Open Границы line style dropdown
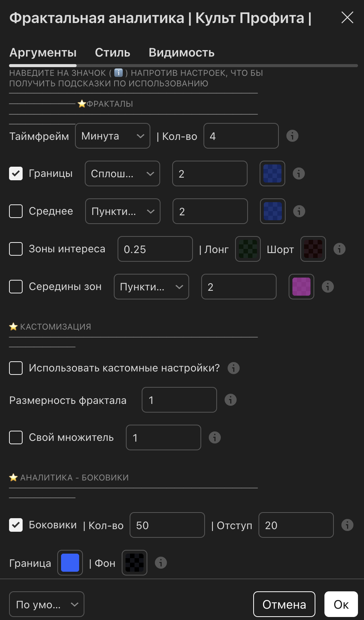Screen dimensions: 364x620 tap(122, 173)
